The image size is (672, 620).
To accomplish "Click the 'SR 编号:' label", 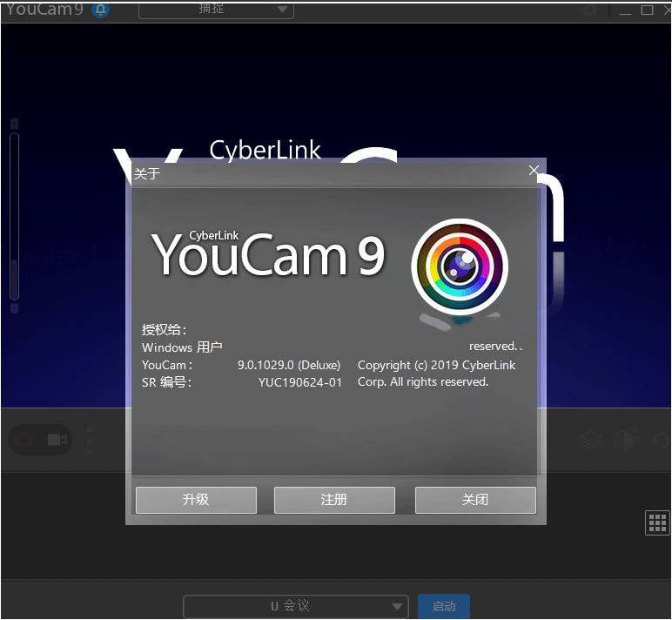I will click(x=167, y=382).
